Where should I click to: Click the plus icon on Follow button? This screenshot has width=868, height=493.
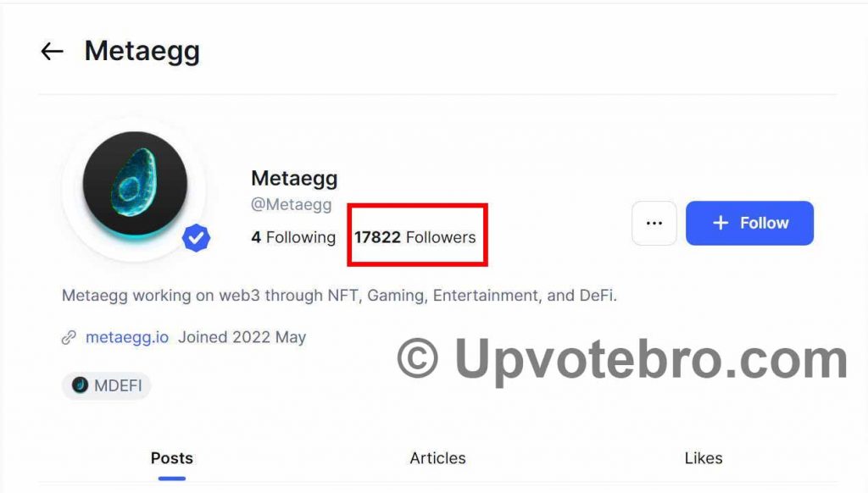tap(721, 223)
